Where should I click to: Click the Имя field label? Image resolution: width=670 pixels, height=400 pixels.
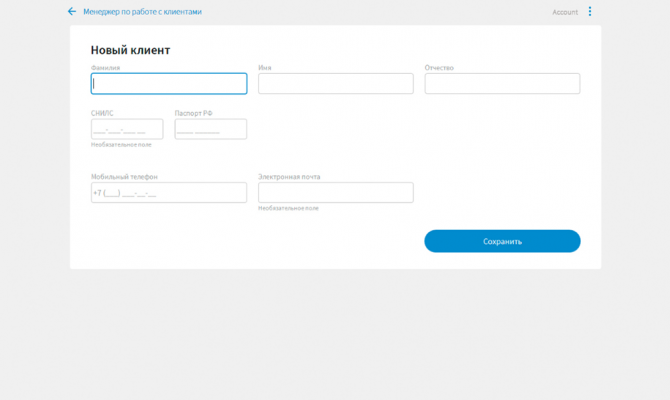(264, 68)
